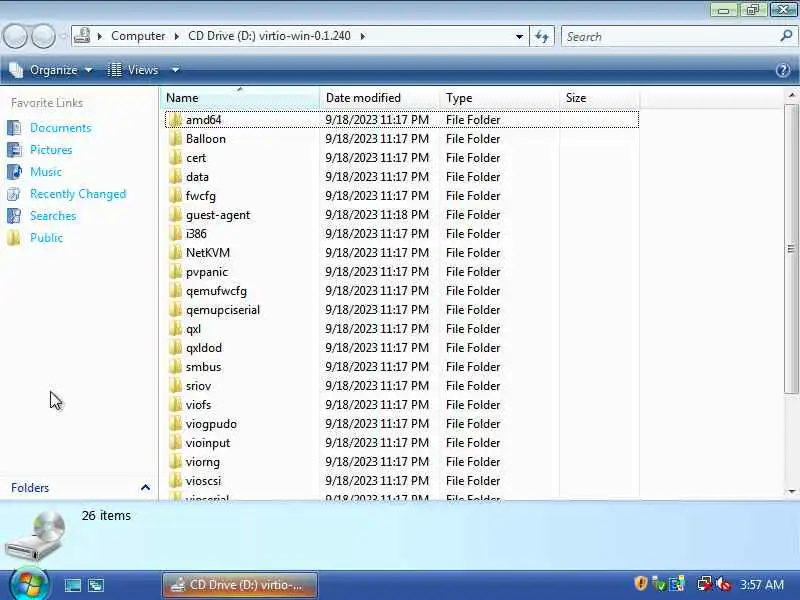Select the qxl folder icon
The image size is (800, 600).
pyautogui.click(x=175, y=329)
